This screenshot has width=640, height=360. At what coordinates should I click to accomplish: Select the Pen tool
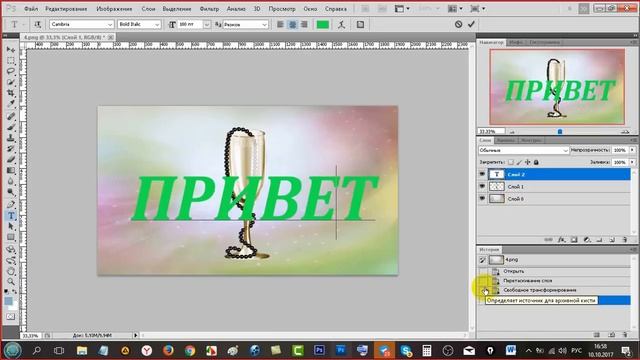tap(11, 204)
